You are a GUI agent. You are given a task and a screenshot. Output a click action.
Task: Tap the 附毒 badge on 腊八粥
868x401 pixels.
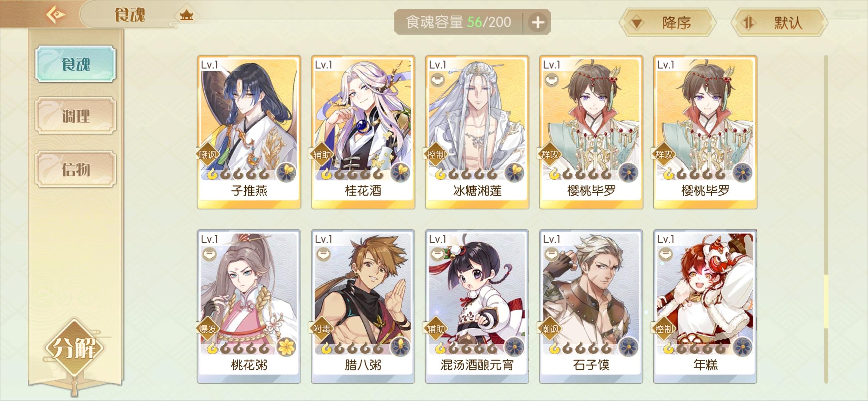pos(322,329)
